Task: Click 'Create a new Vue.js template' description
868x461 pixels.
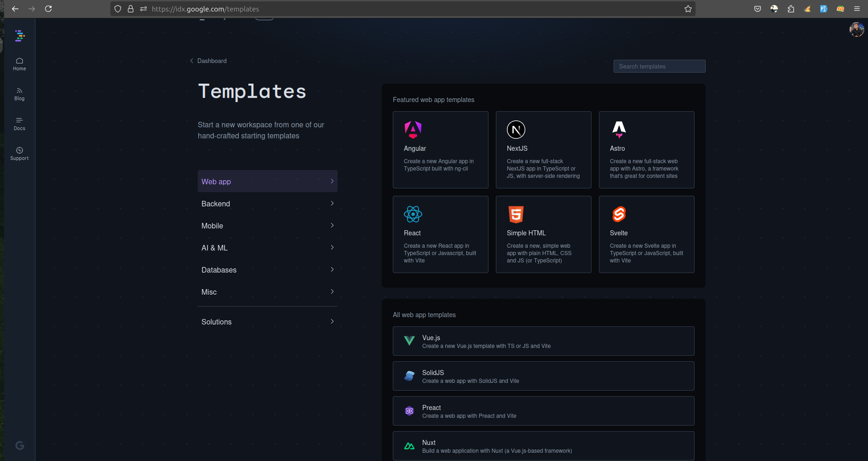Action: click(486, 346)
